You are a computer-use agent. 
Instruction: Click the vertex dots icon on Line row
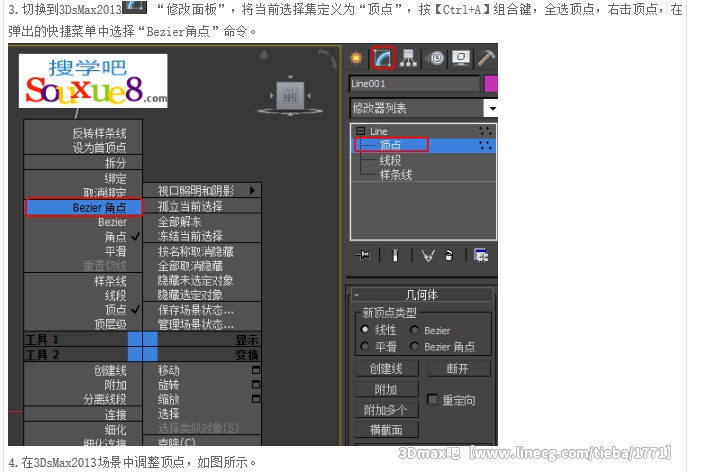pos(485,131)
